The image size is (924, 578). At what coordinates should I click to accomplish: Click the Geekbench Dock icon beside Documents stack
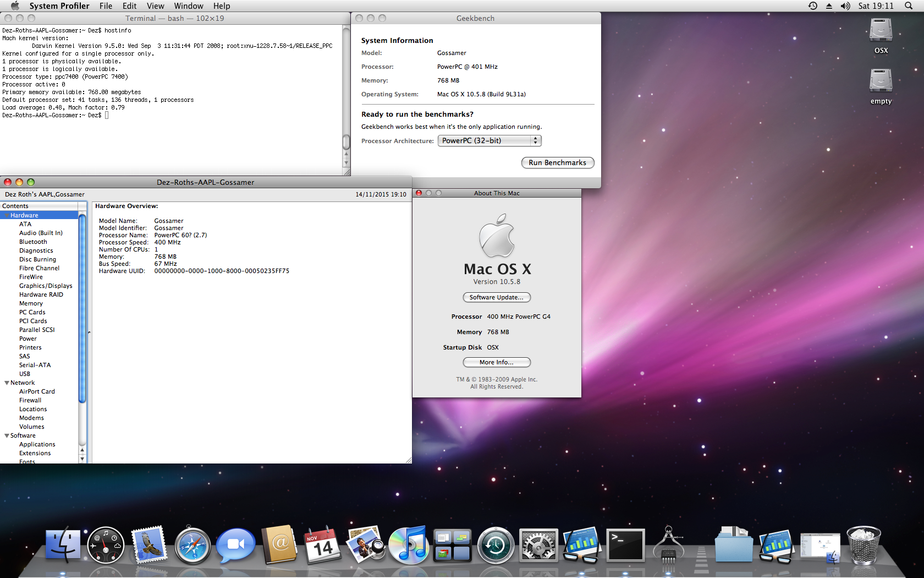point(777,546)
